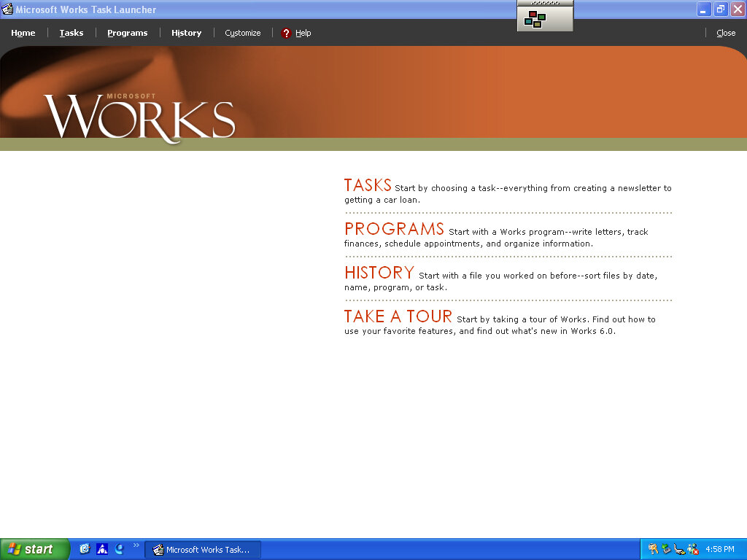Click the USB cable tray icon
This screenshot has height=560, width=747.
point(679,549)
